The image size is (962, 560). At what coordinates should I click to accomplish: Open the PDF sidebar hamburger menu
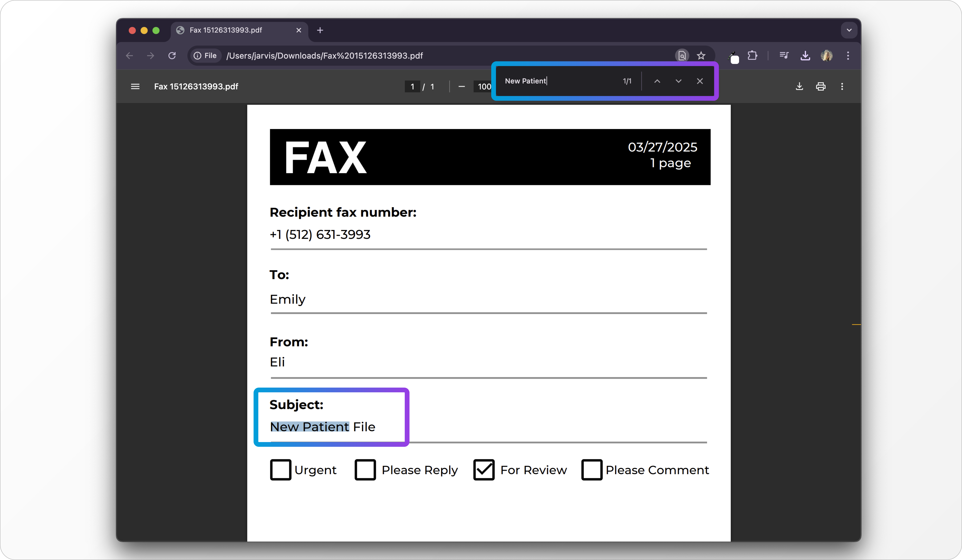coord(135,87)
